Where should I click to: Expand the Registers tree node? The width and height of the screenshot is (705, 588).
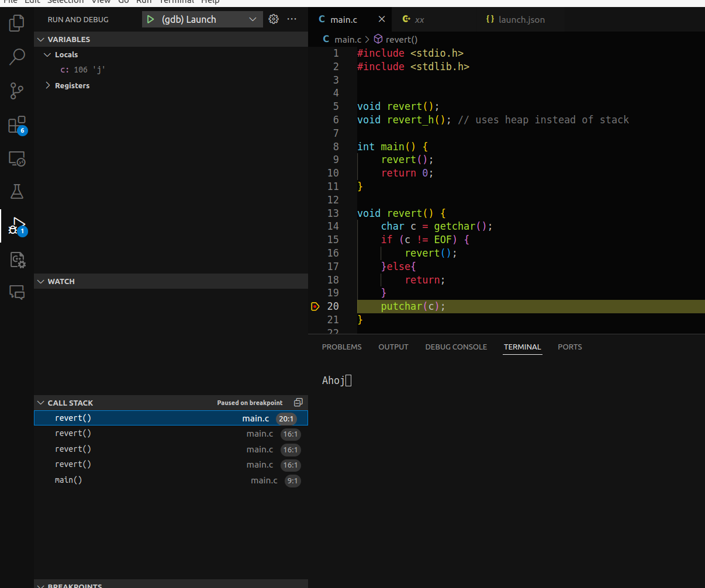pos(48,85)
